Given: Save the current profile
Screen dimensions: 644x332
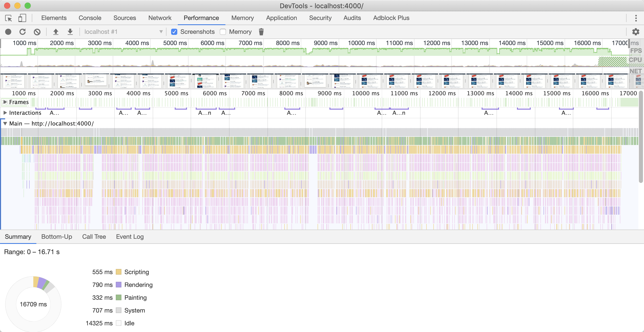Looking at the screenshot, I should pyautogui.click(x=70, y=32).
